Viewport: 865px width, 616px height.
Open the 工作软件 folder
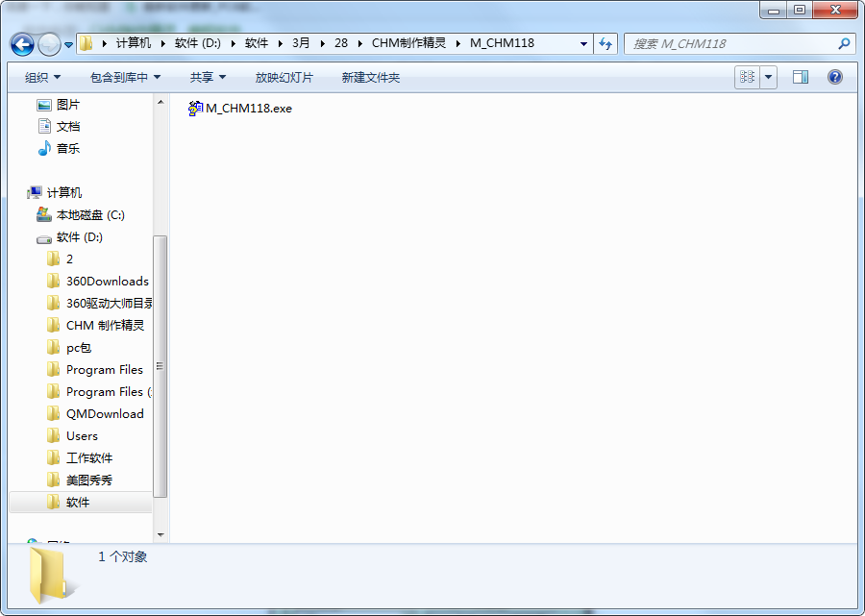[x=89, y=457]
